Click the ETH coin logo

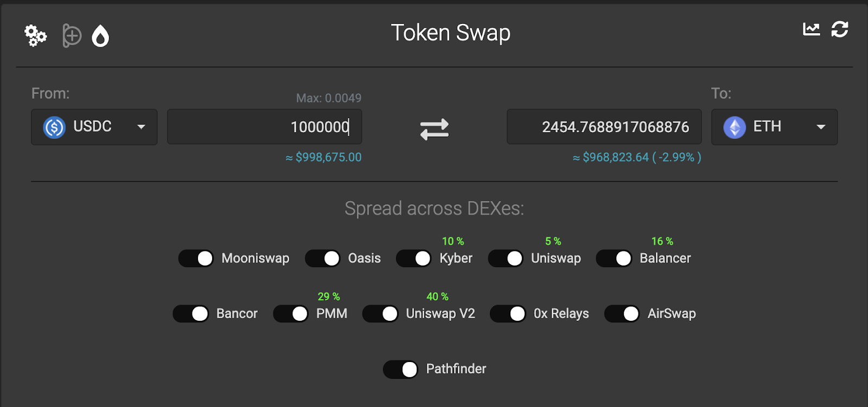[735, 127]
